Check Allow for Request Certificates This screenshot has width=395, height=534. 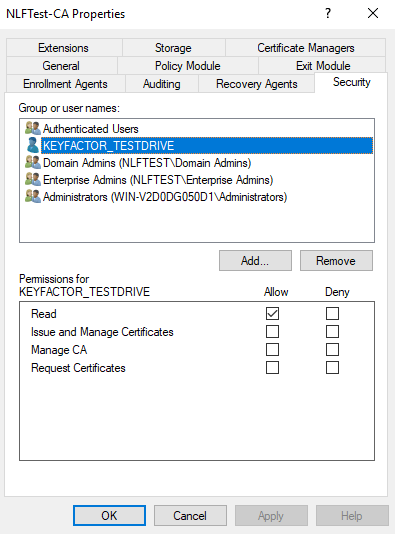click(x=272, y=367)
